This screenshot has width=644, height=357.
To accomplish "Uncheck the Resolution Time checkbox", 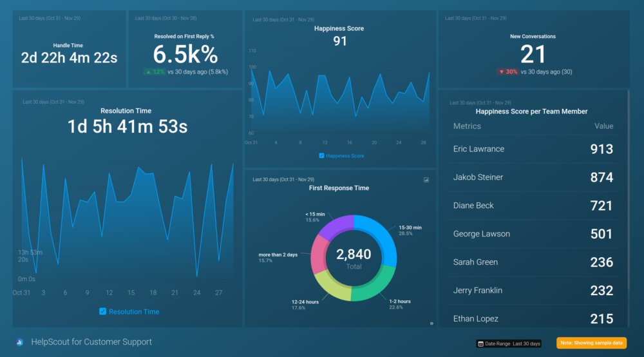I will [x=103, y=312].
